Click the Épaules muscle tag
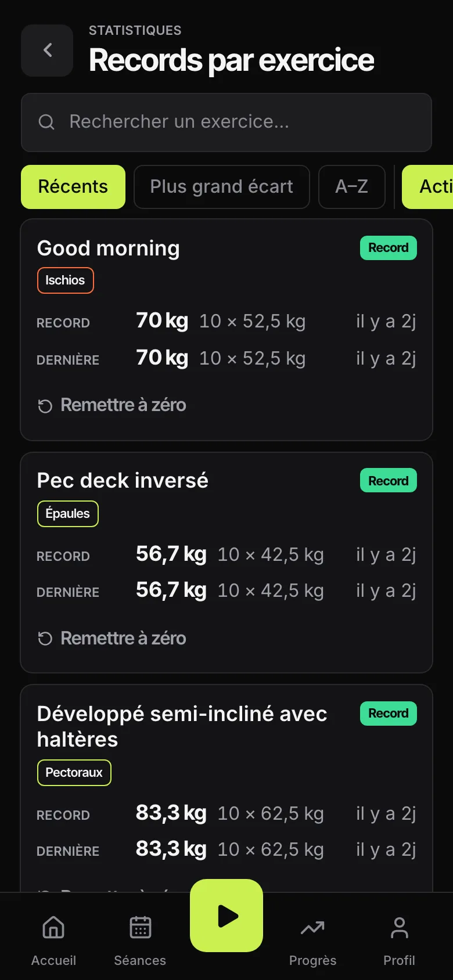This screenshot has height=980, width=453. tap(68, 514)
